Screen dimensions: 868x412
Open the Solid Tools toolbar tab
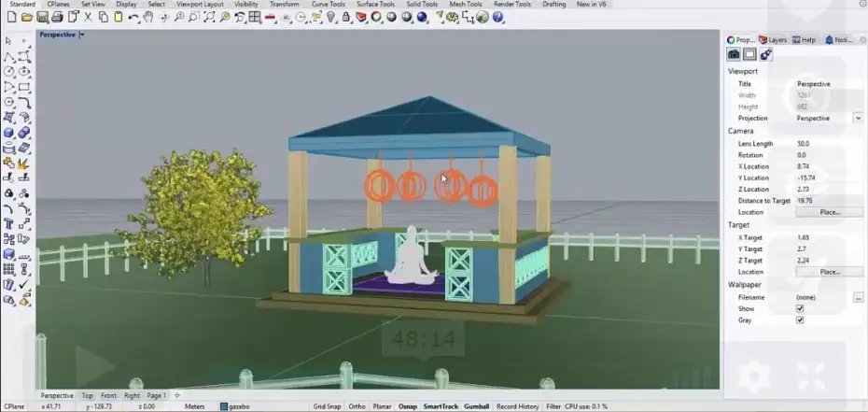(x=422, y=4)
